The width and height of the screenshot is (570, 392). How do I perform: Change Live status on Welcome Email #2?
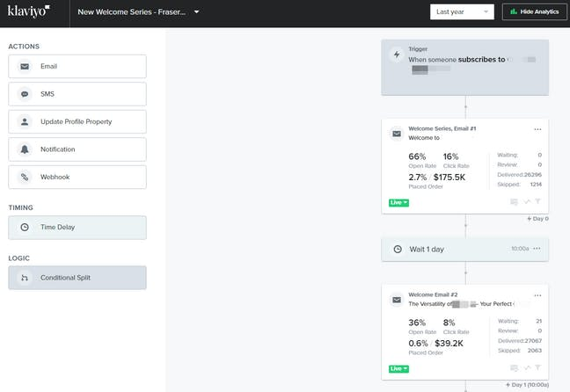[x=398, y=368]
